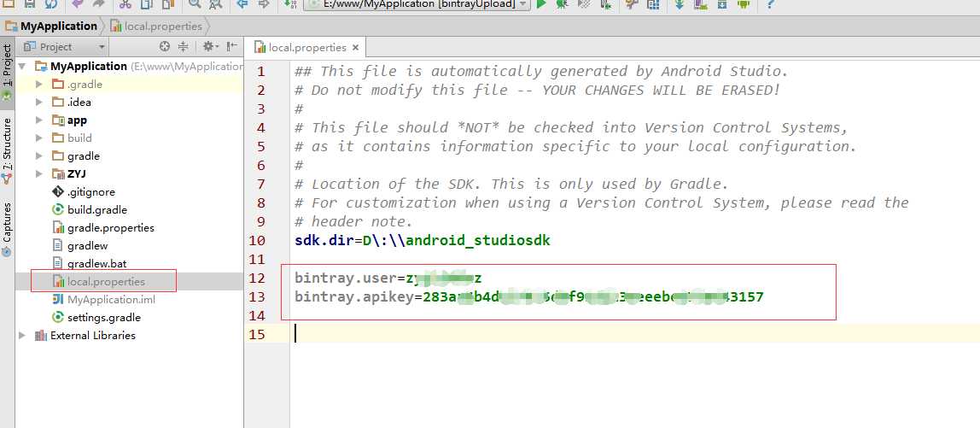This screenshot has width=980, height=428.
Task: Click the Collapse All icon in Project panel
Action: coord(184,46)
